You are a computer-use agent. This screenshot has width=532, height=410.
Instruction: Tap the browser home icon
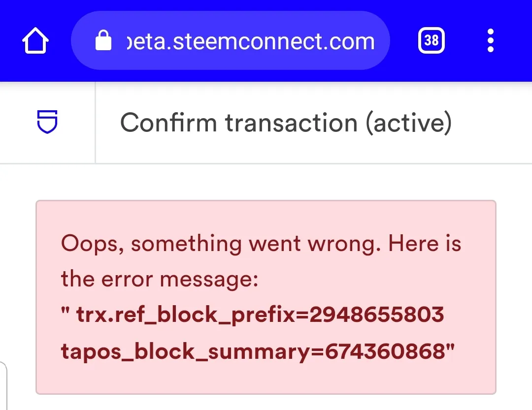coord(35,41)
